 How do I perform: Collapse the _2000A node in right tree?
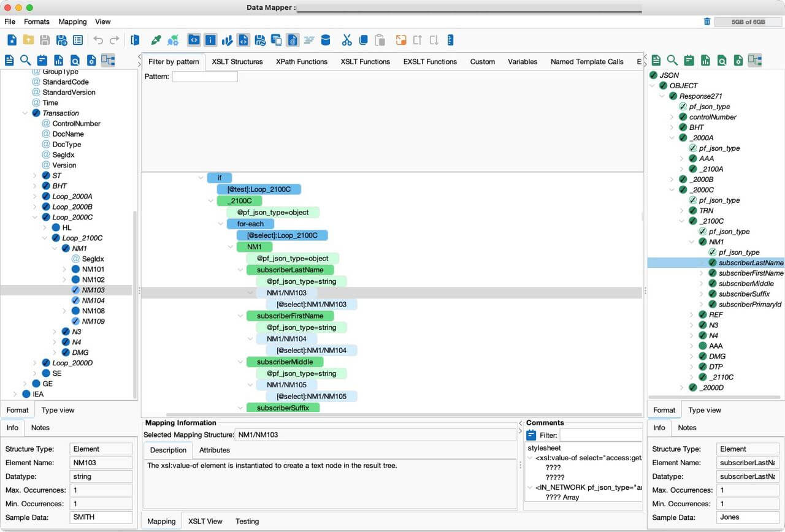(x=672, y=138)
